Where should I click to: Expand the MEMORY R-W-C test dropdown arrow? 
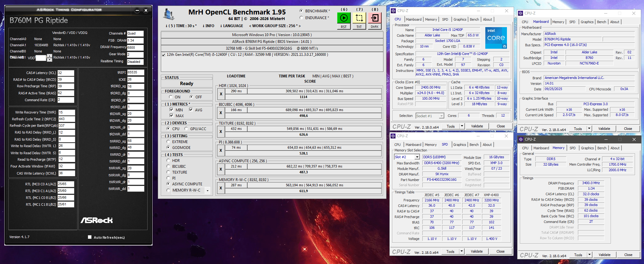[207, 191]
